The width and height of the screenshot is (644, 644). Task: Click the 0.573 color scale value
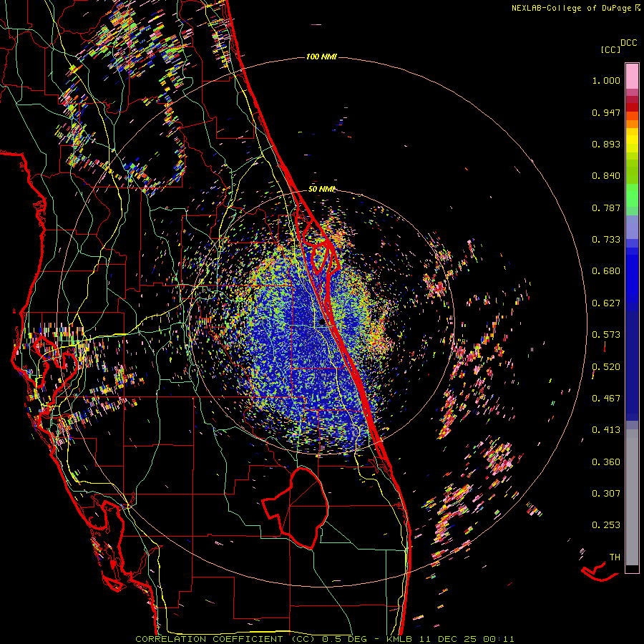pos(606,335)
